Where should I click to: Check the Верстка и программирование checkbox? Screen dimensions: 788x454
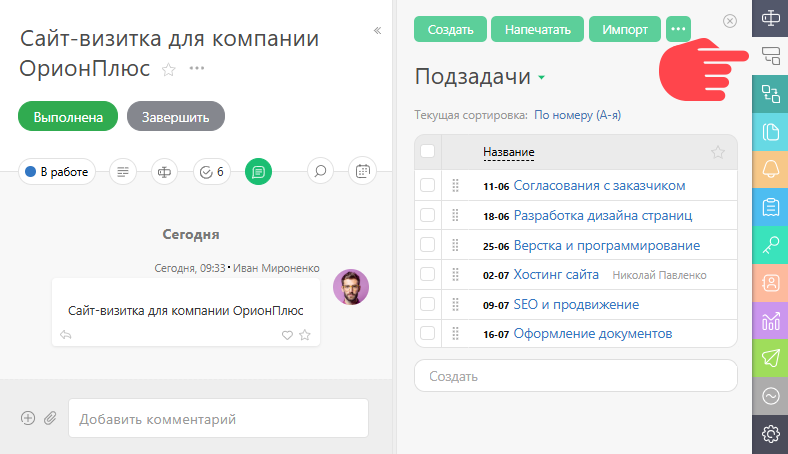427,244
